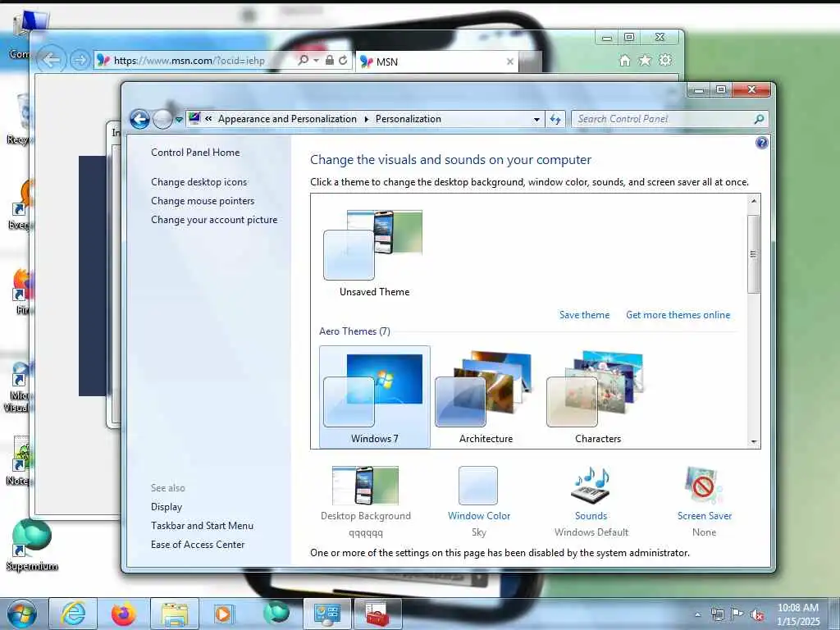This screenshot has width=840, height=630.
Task: Click the muted volume tray icon
Action: pyautogui.click(x=757, y=614)
